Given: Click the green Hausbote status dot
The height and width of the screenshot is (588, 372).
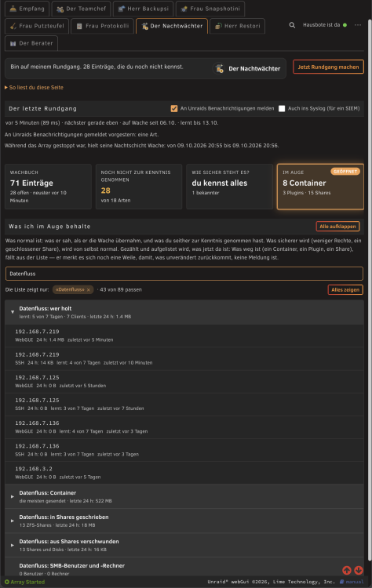Looking at the screenshot, I should 345,25.
